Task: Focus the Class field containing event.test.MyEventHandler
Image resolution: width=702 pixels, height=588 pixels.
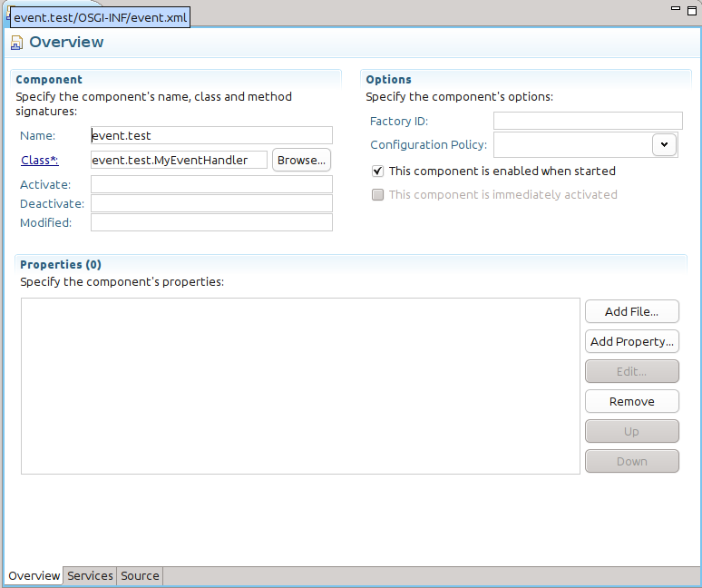Action: pos(179,160)
